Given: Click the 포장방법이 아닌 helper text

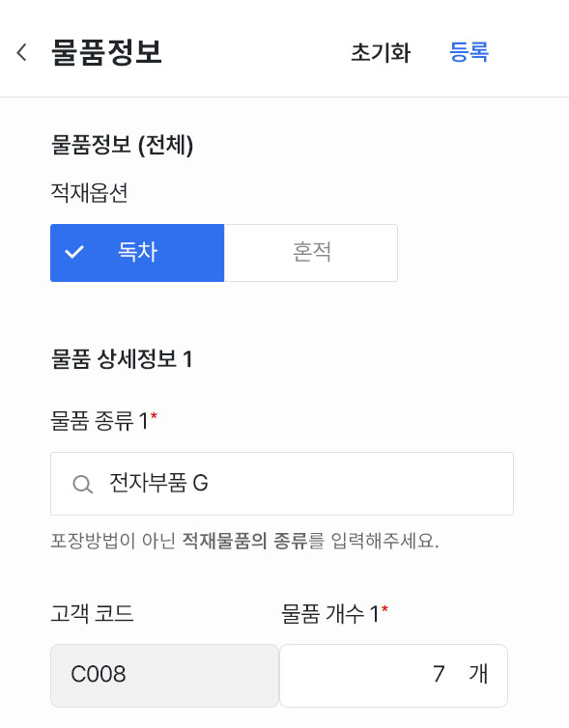Looking at the screenshot, I should point(244,541).
